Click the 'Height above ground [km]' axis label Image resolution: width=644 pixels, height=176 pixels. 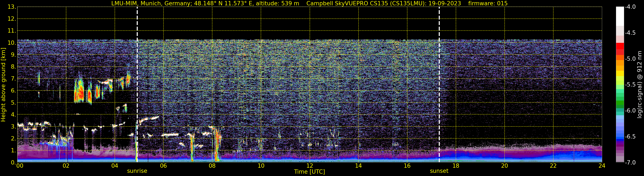pyautogui.click(x=3, y=85)
